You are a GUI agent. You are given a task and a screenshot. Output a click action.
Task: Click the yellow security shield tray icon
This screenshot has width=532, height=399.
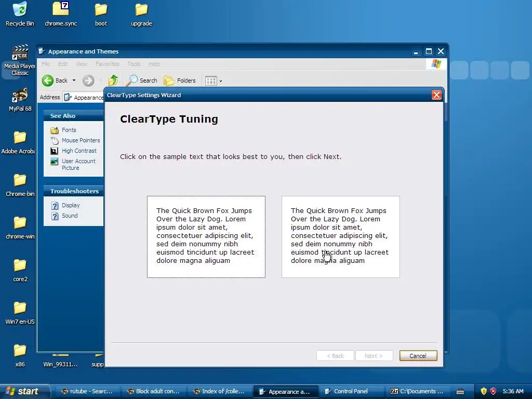(484, 391)
